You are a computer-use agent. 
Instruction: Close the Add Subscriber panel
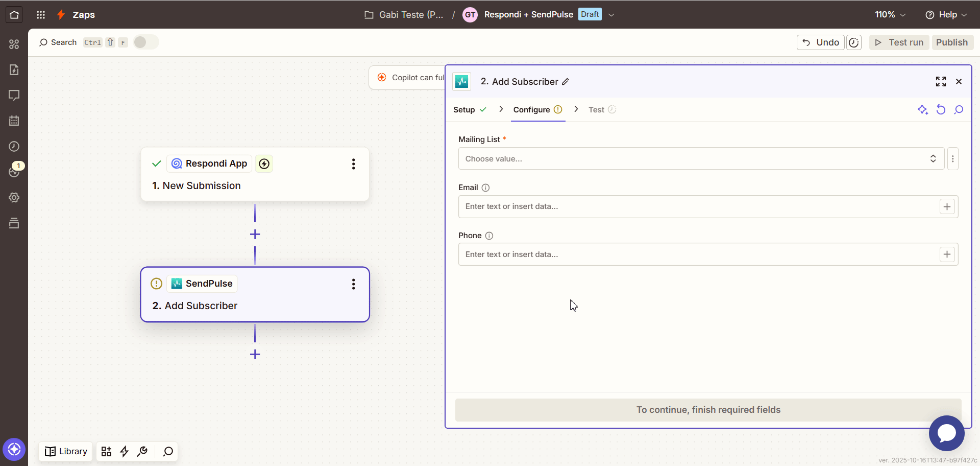click(x=959, y=82)
